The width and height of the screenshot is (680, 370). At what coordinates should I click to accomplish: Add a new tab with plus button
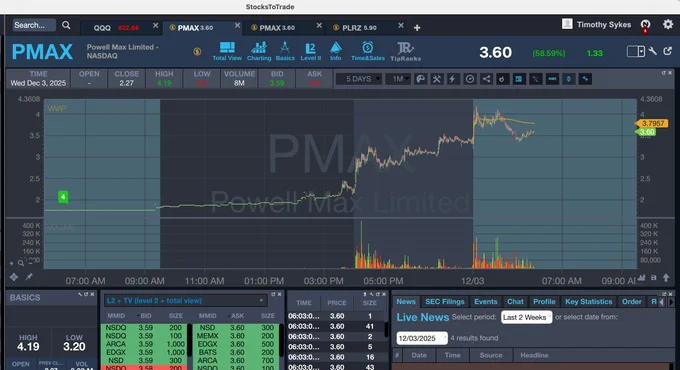pyautogui.click(x=417, y=28)
